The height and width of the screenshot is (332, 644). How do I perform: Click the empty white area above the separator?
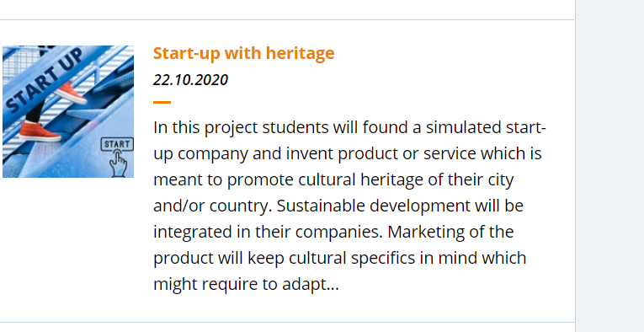287,9
